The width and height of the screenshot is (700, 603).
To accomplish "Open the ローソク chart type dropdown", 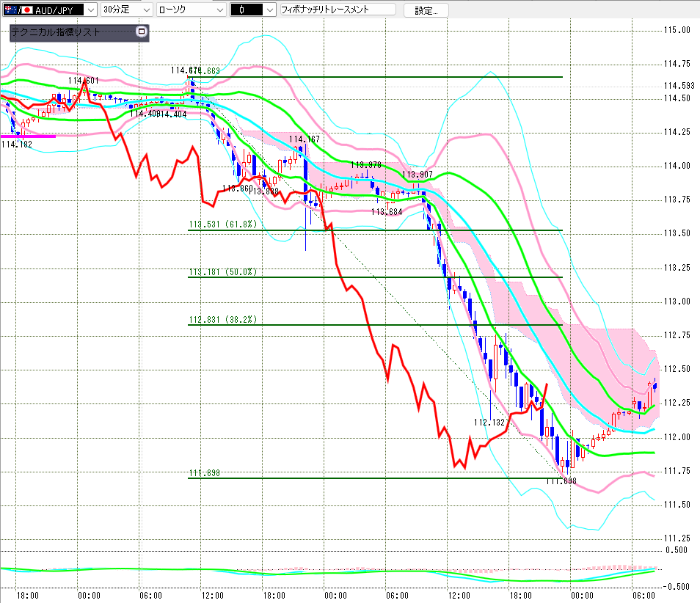I will click(x=191, y=10).
